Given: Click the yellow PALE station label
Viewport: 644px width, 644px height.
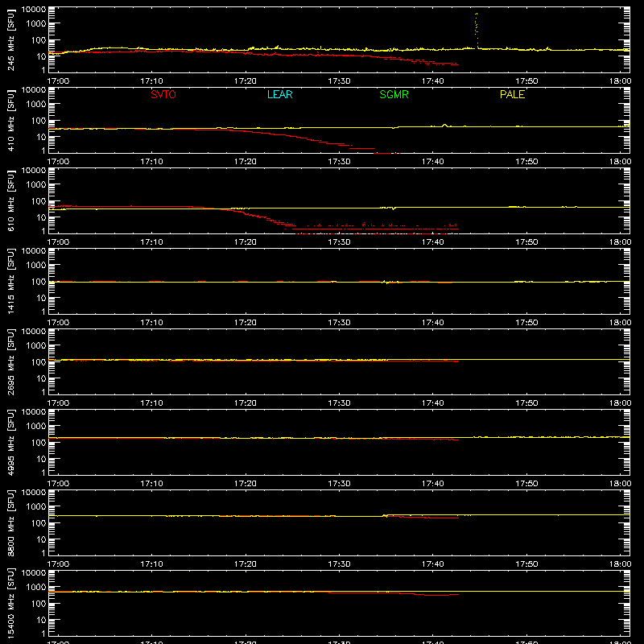Looking at the screenshot, I should pyautogui.click(x=512, y=94).
